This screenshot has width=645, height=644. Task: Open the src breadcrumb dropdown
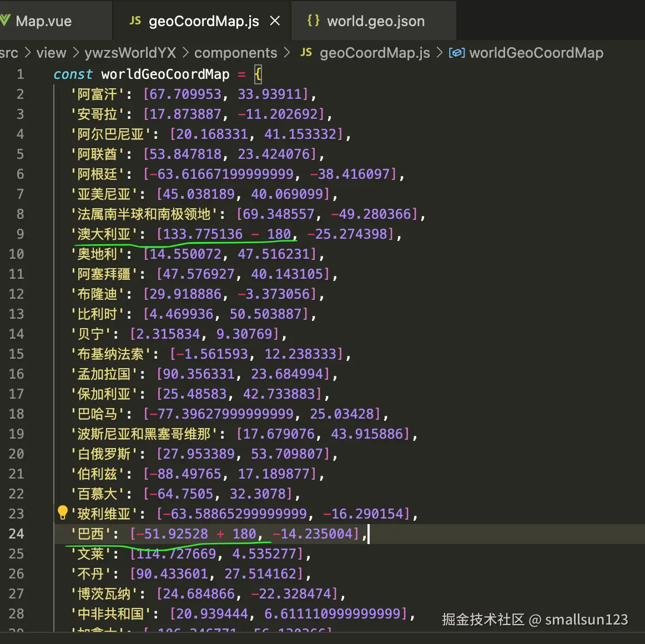coord(9,52)
